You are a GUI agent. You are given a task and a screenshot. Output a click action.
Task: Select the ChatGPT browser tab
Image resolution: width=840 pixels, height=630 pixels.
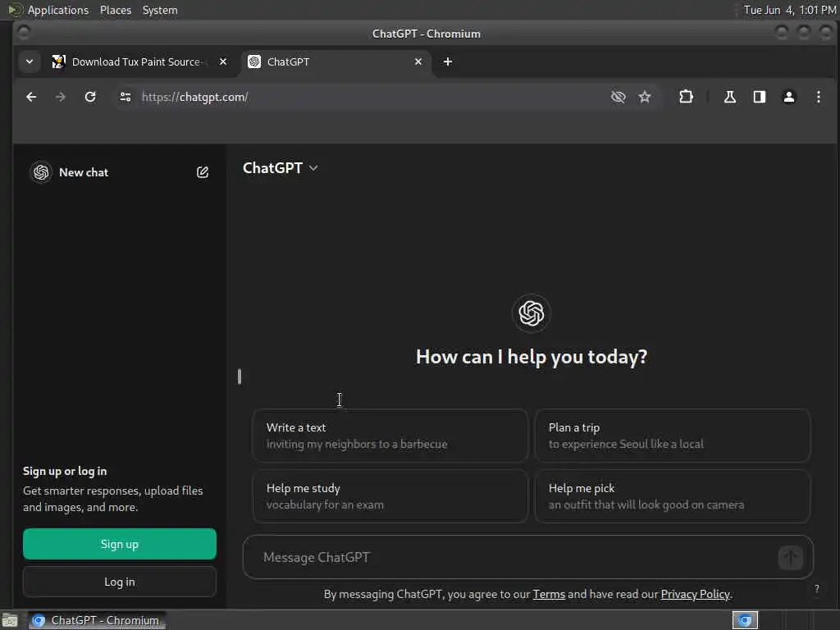coord(335,62)
